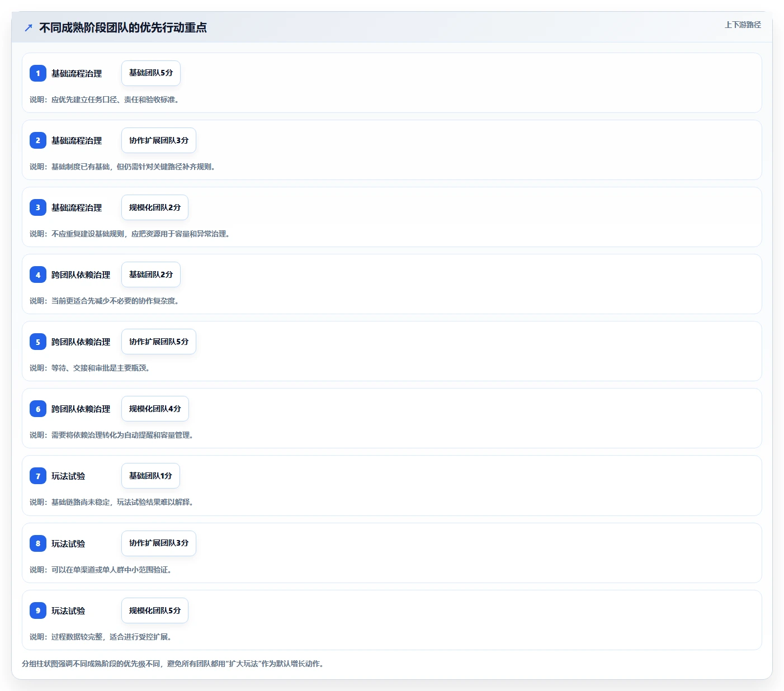The height and width of the screenshot is (691, 784).
Task: Click number badge 3
Action: coord(38,207)
